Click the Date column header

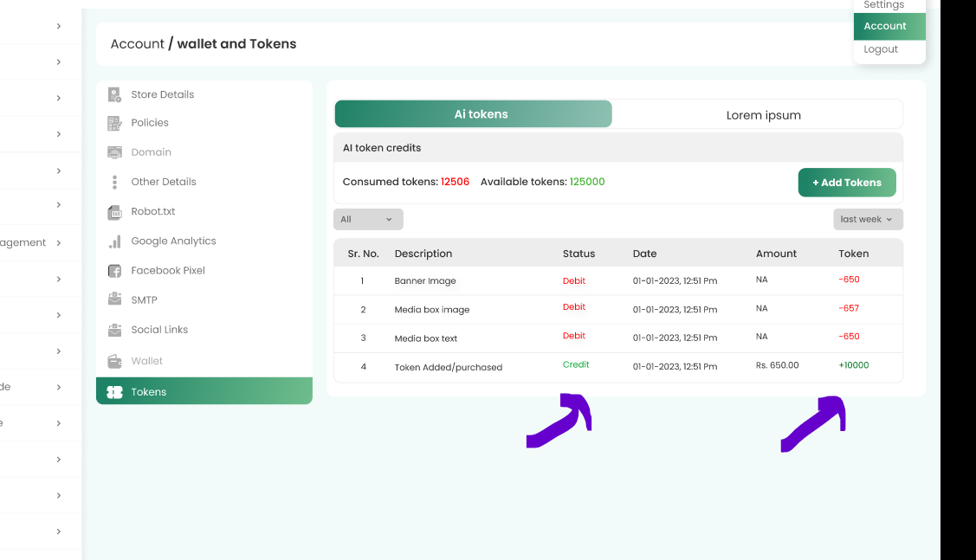pos(645,254)
